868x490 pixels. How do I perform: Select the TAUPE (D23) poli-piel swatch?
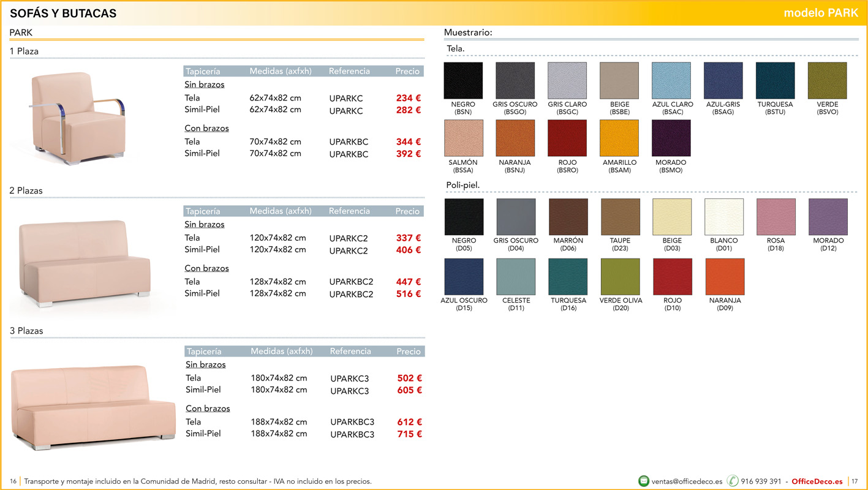pos(621,217)
